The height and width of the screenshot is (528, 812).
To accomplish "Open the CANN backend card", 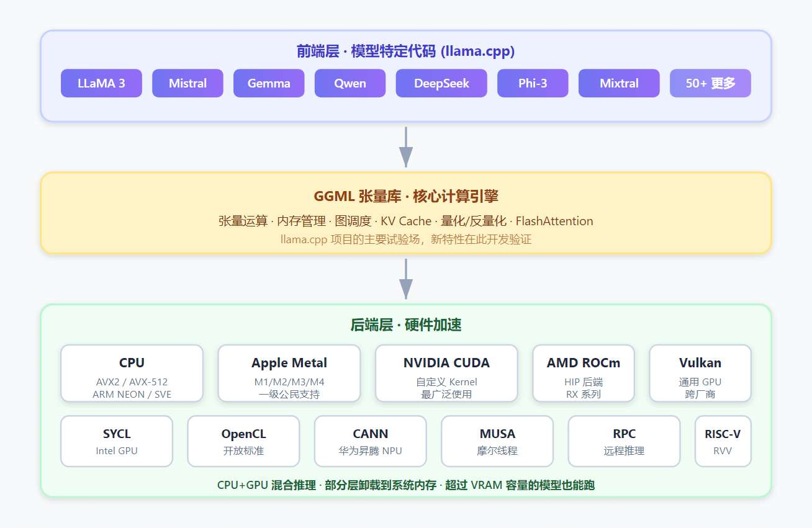I will pos(371,441).
